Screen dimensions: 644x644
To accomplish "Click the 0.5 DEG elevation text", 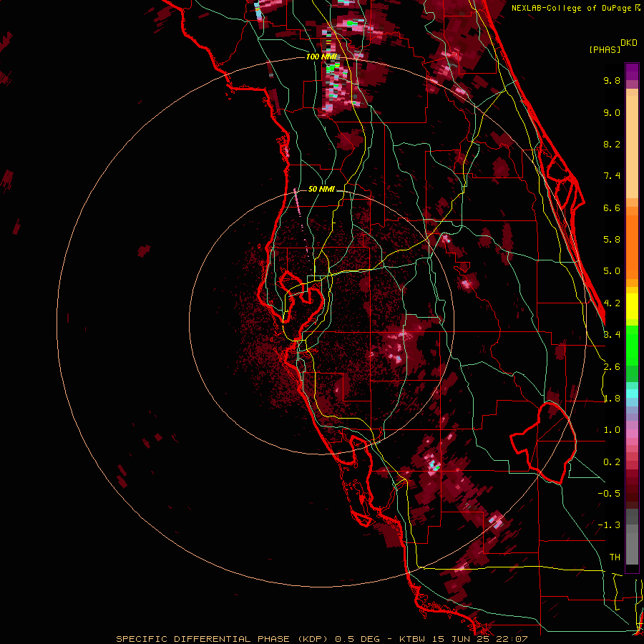I will (358, 639).
